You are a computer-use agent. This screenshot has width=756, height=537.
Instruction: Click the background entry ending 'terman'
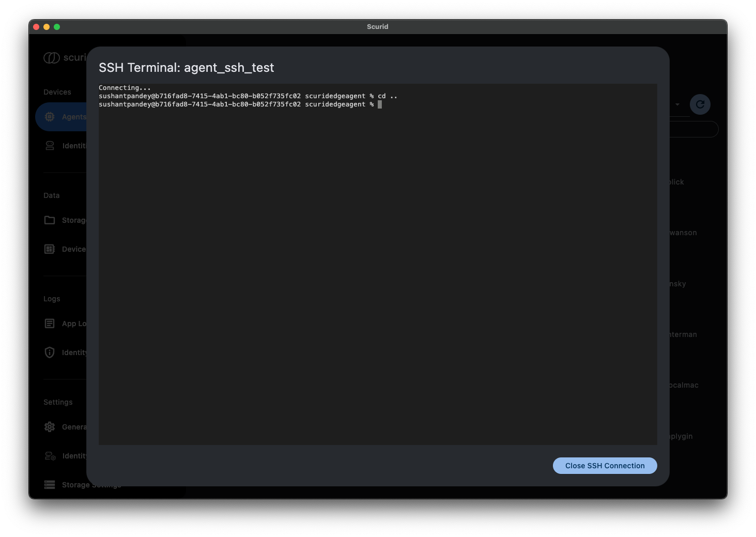[x=683, y=334]
